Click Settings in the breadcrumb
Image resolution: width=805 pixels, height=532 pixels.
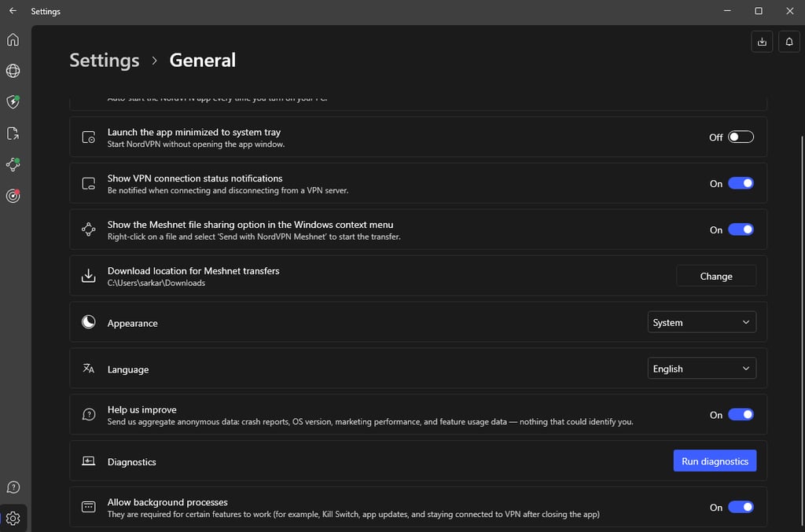(x=105, y=61)
